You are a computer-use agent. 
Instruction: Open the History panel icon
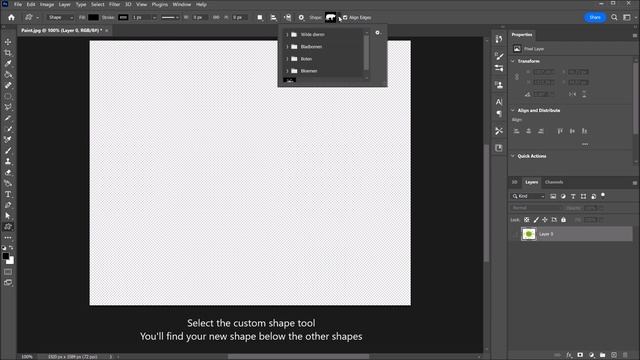pyautogui.click(x=499, y=39)
